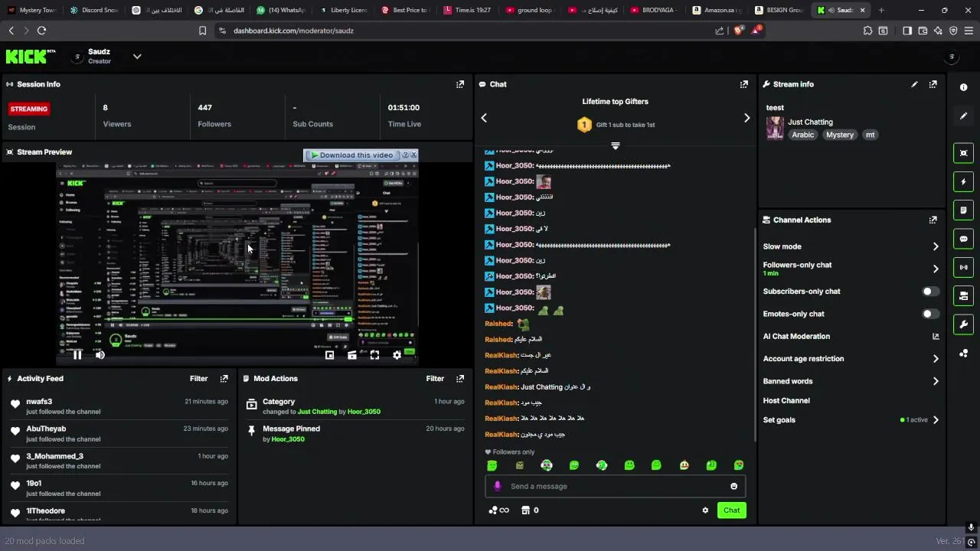Toggle theater mode in stream preview
This screenshot has height=551, width=980.
(x=352, y=355)
